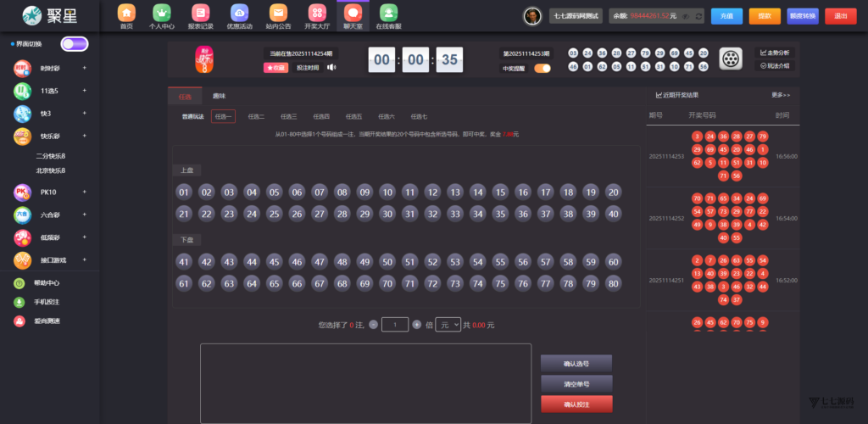Mute the sound speaker icon
Screen dimensions: 868x424
click(x=331, y=68)
